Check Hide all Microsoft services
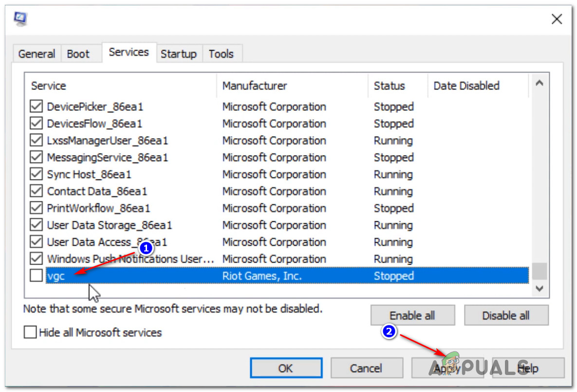This screenshot has width=577, height=392. [x=30, y=332]
